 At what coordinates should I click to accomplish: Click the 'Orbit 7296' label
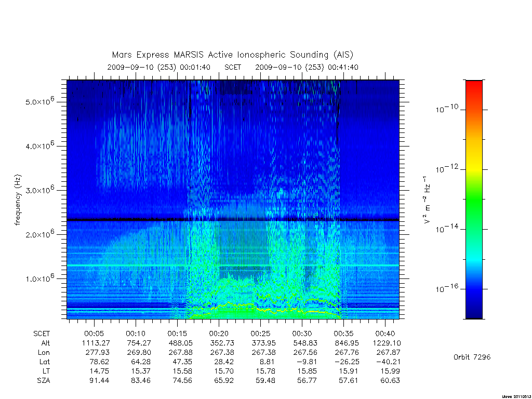472,357
